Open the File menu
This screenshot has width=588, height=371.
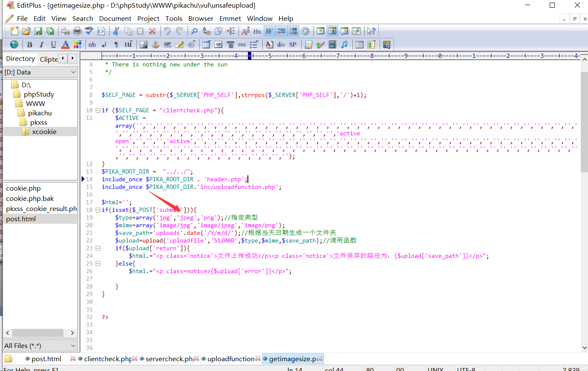point(22,19)
